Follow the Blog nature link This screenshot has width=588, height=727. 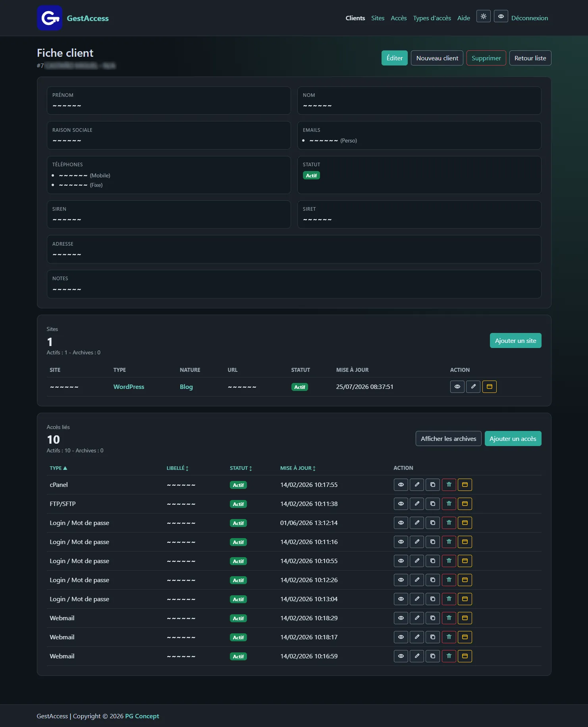click(186, 387)
